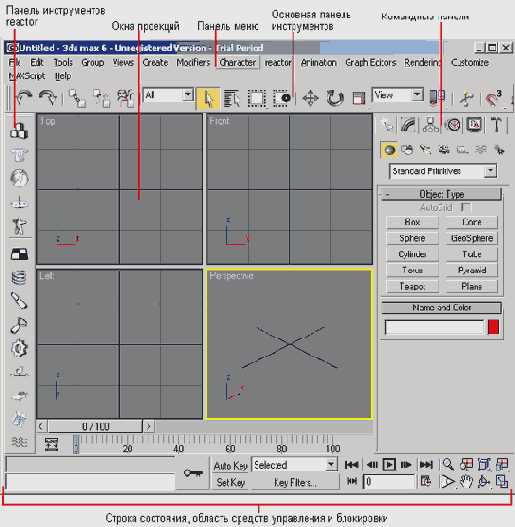The width and height of the screenshot is (515, 527).
Task: Toggle Set Key animation mode
Action: pyautogui.click(x=230, y=483)
